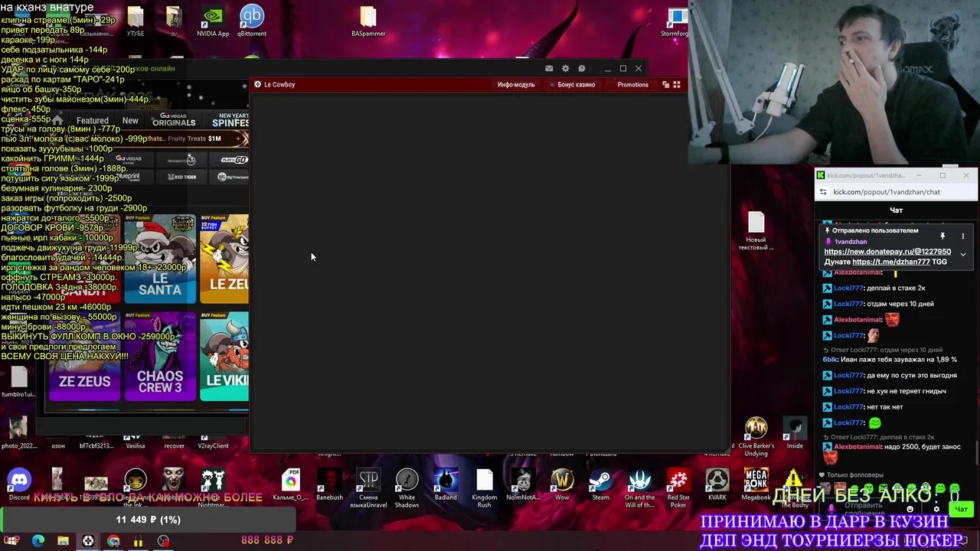Unpin the pinned chat message
This screenshot has height=551, width=980.
(942, 236)
